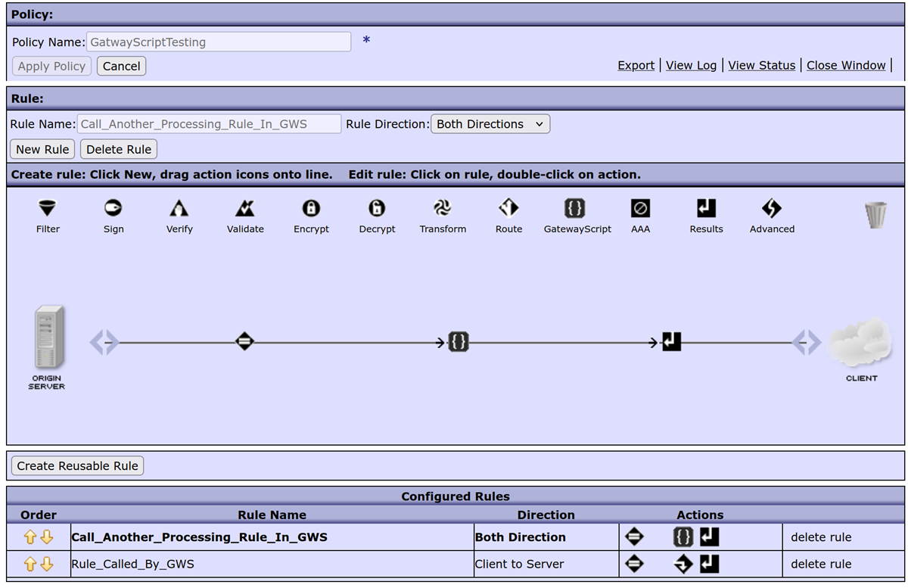Select the Decrypt action icon

[377, 208]
